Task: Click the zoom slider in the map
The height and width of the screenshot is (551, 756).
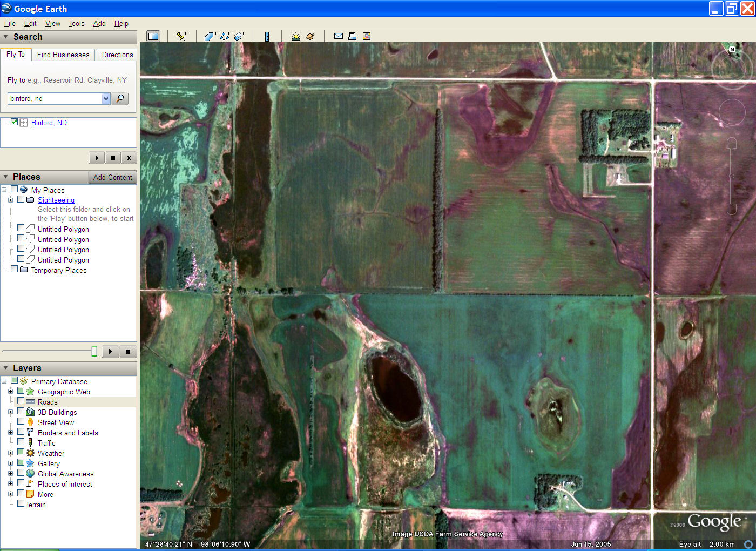Action: click(732, 176)
